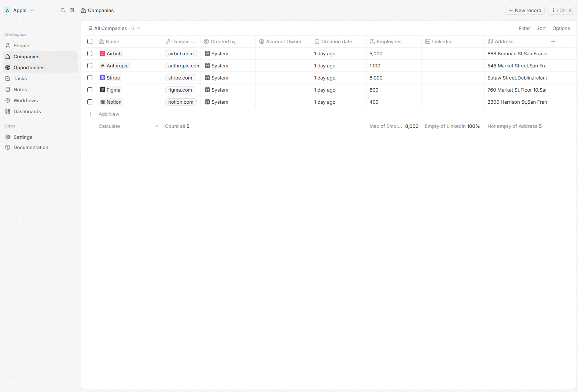Click the Opportunities target icon
Screen dimensions: 578x392
coord(8,67)
